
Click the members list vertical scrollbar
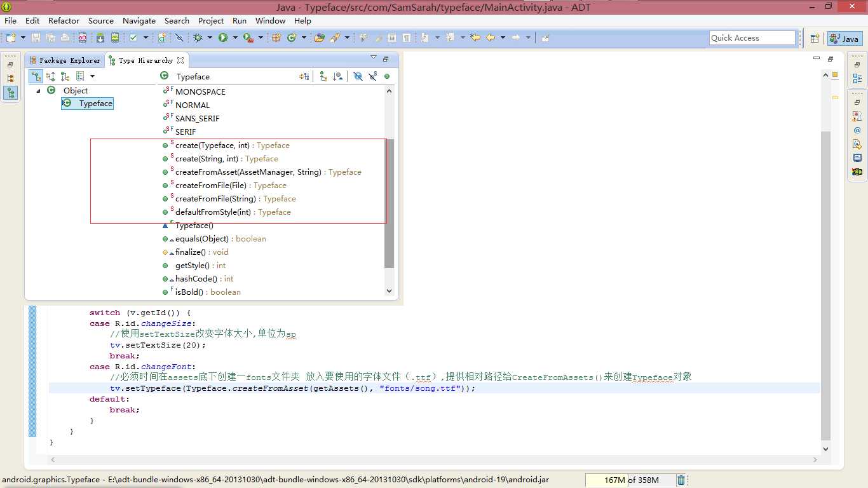point(390,191)
